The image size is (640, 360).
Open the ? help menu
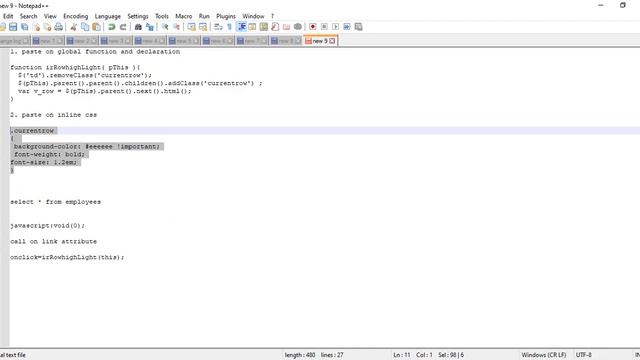272,16
